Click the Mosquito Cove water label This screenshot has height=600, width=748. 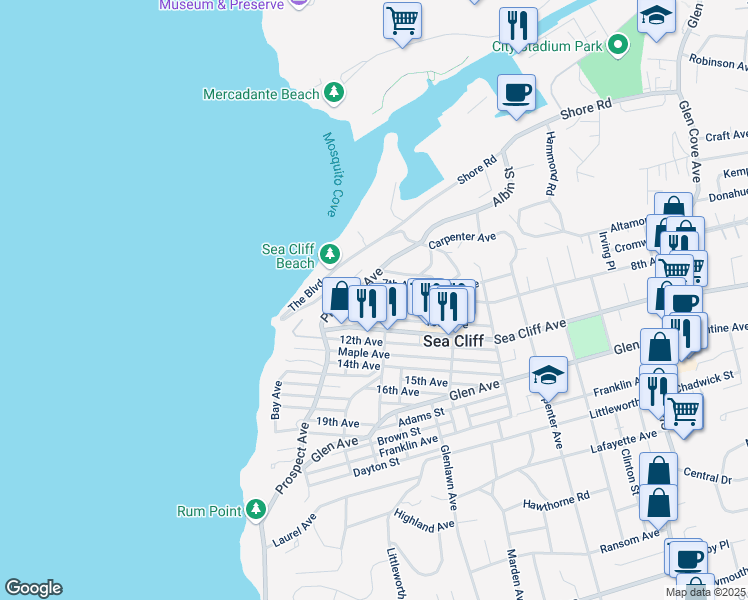[x=333, y=174]
